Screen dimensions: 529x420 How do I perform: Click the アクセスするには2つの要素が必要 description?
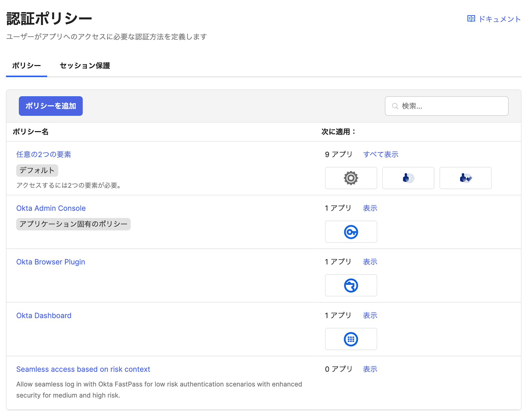click(x=69, y=185)
